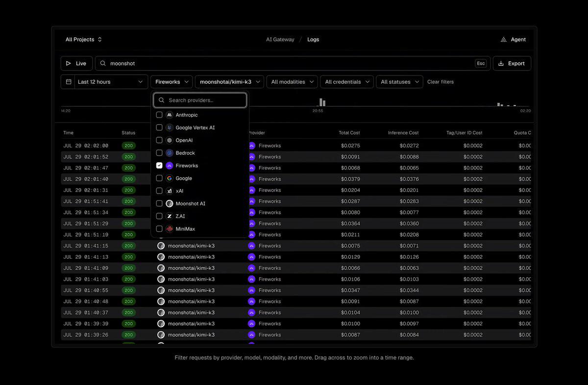
Task: Open the moonshotai/kimi-k3 model filter
Action: (229, 82)
